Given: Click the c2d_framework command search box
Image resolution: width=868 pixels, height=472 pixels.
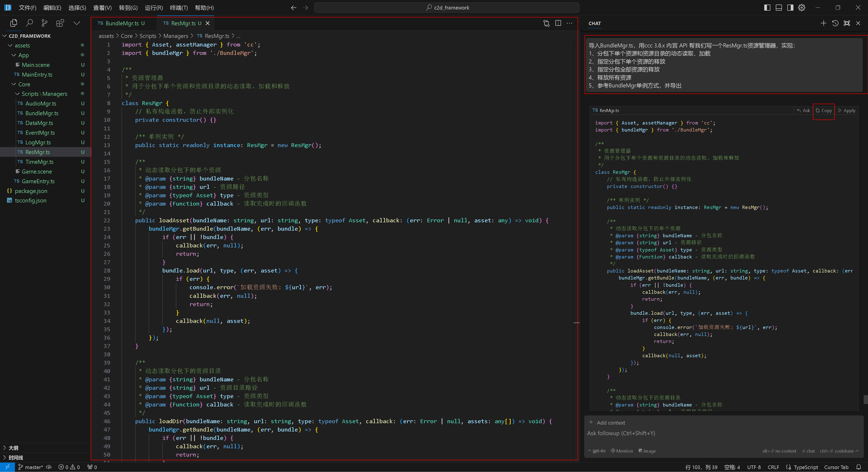Looking at the screenshot, I should click(446, 7).
